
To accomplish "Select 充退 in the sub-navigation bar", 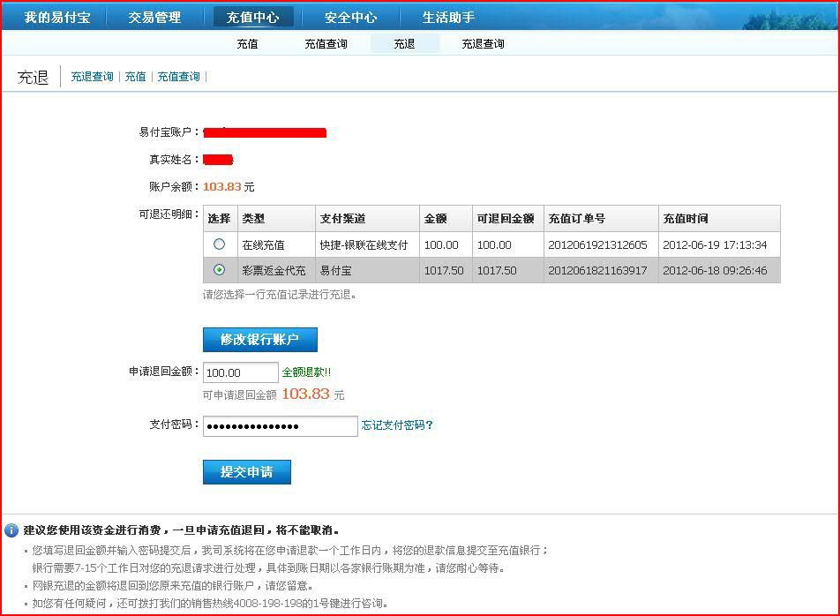I will click(x=404, y=44).
